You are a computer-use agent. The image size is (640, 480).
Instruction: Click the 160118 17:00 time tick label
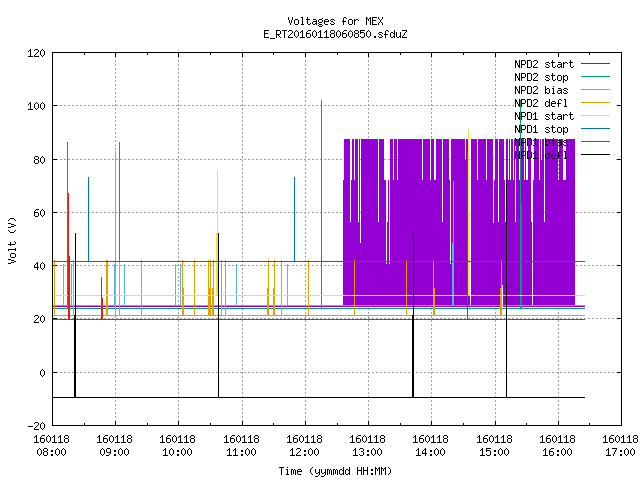pos(620,446)
